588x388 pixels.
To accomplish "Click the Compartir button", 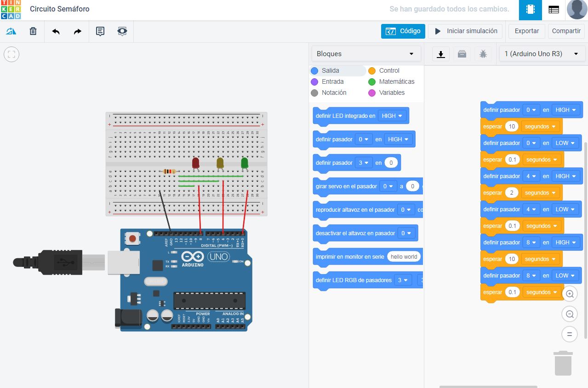I will 566,31.
